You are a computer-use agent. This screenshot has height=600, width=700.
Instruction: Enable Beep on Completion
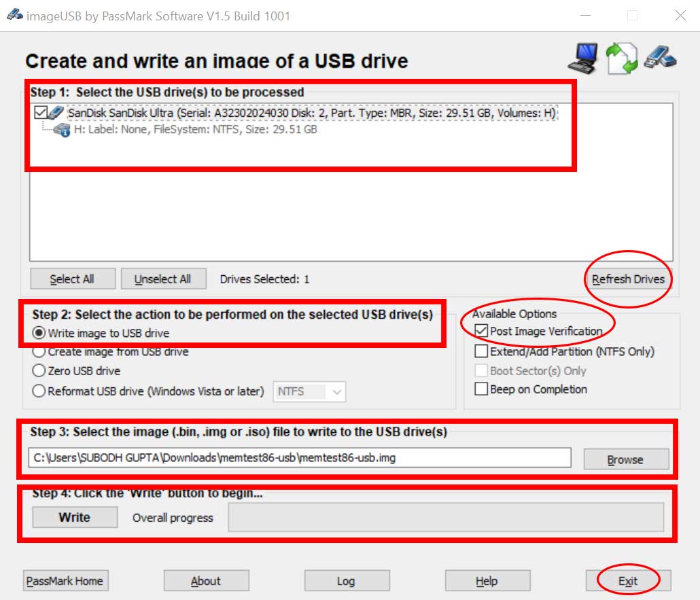pyautogui.click(x=480, y=389)
